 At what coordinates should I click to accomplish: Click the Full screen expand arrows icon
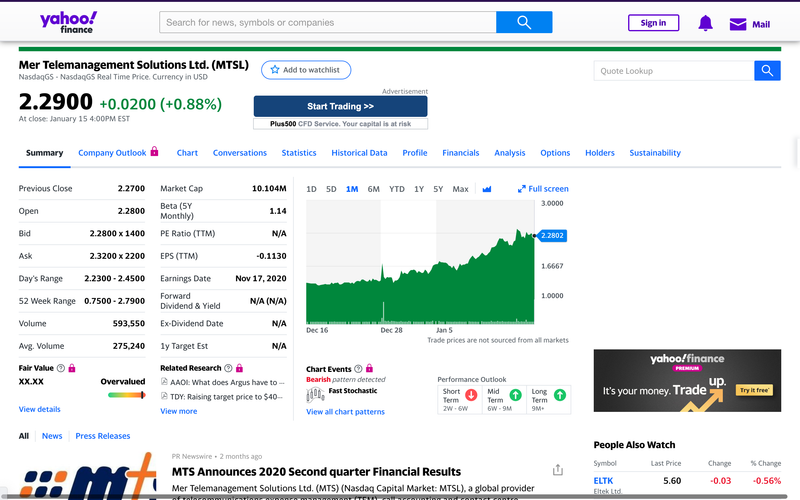(521, 189)
